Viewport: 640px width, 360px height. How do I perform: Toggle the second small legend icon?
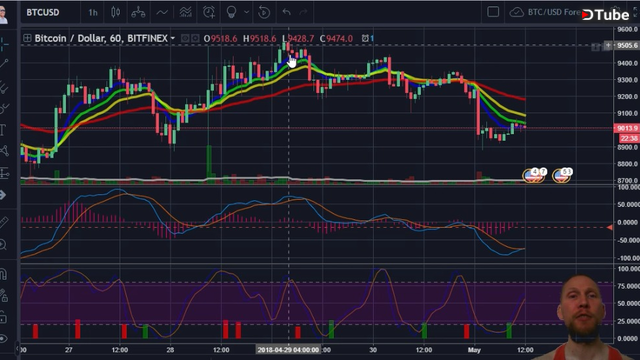tap(195, 38)
